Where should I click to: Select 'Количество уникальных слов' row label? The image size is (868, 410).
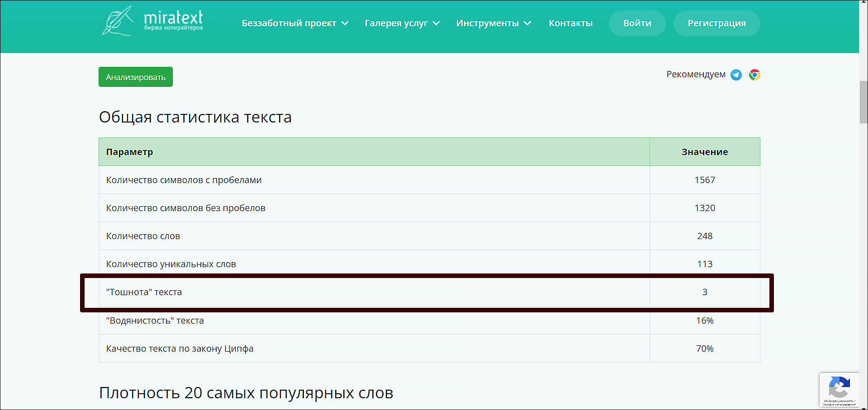[x=171, y=264]
